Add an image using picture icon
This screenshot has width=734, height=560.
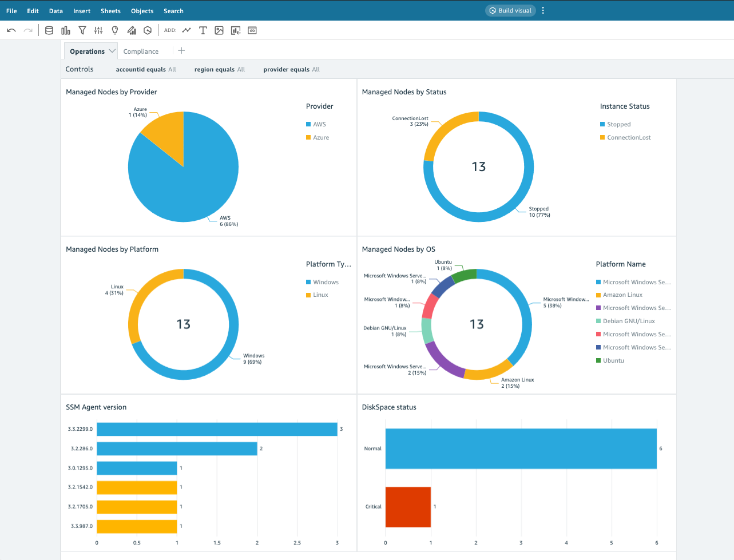[219, 30]
